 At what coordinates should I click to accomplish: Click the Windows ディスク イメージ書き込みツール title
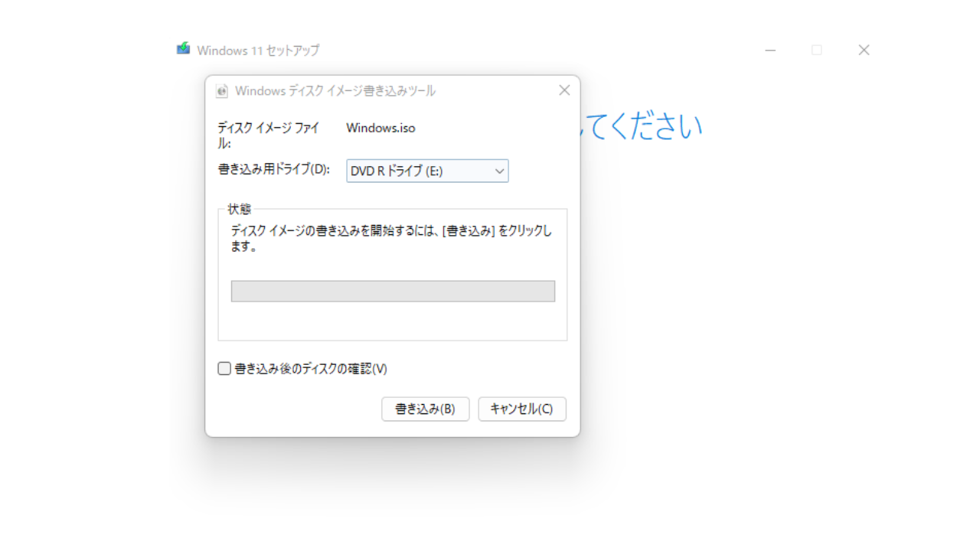335,91
